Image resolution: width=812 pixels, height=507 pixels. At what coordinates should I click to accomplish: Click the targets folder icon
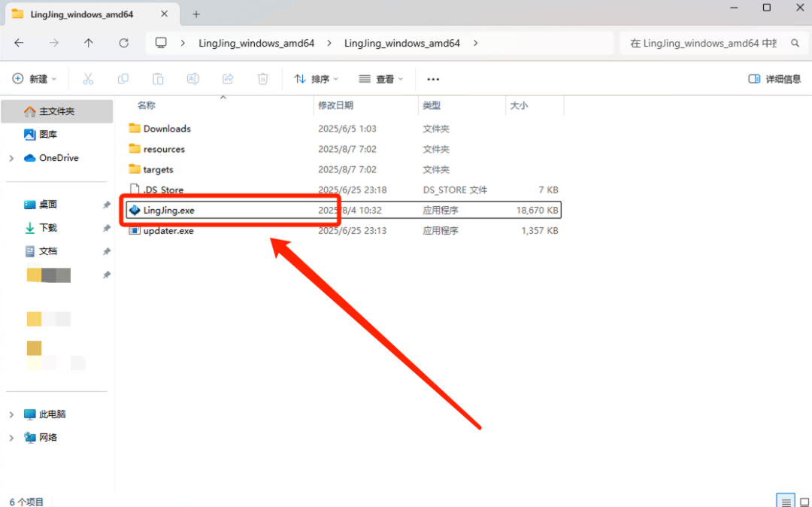[135, 168]
